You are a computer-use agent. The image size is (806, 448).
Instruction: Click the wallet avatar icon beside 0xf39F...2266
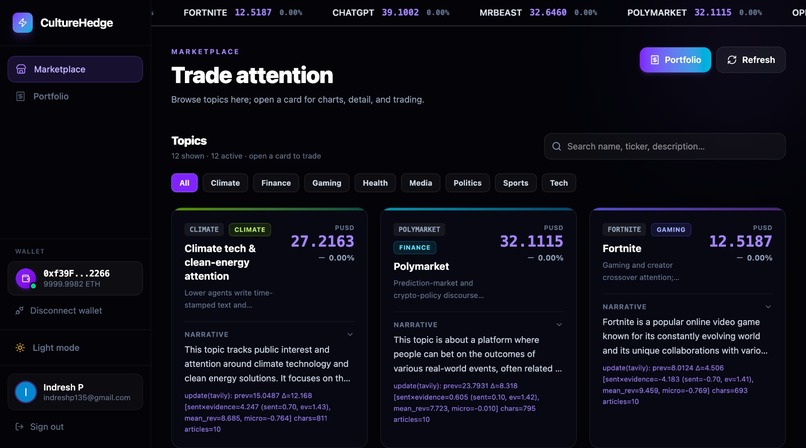tap(26, 278)
